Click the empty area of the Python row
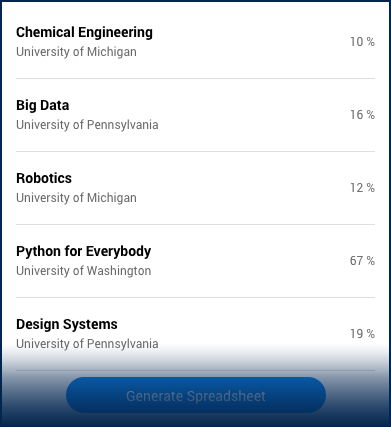The height and width of the screenshot is (427, 391). click(x=250, y=261)
